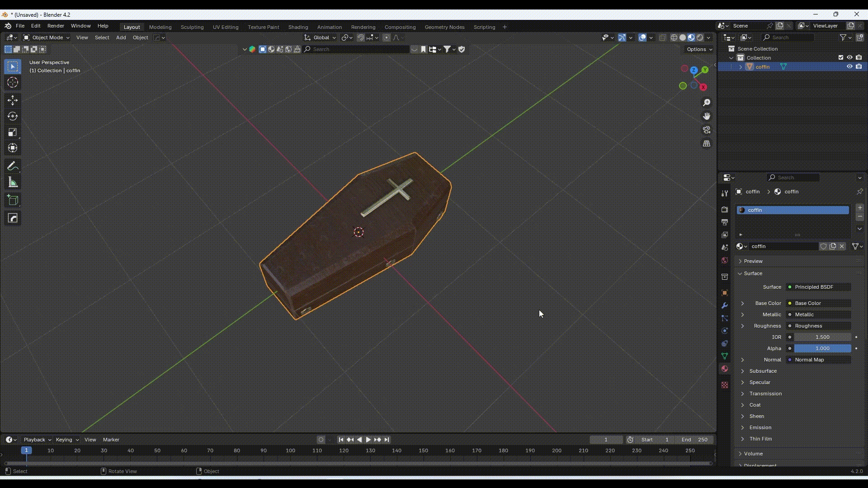868x488 pixels.
Task: Open the Scene properties tab
Action: (725, 248)
